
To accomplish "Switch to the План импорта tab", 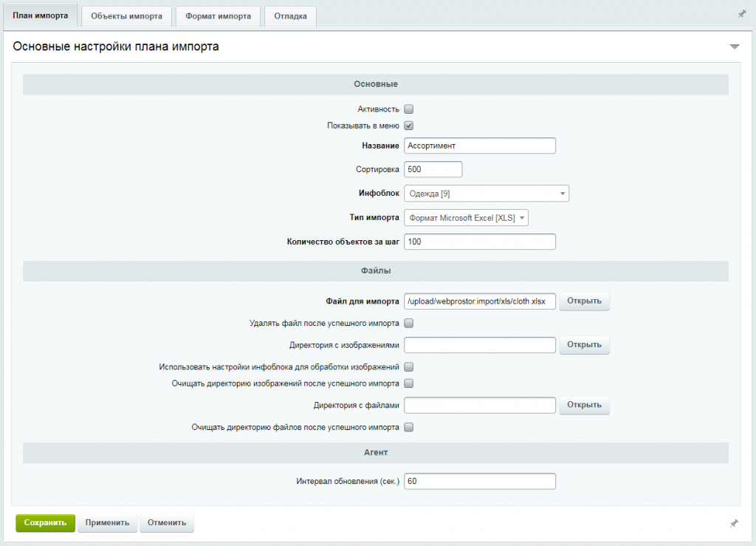I will [x=41, y=16].
